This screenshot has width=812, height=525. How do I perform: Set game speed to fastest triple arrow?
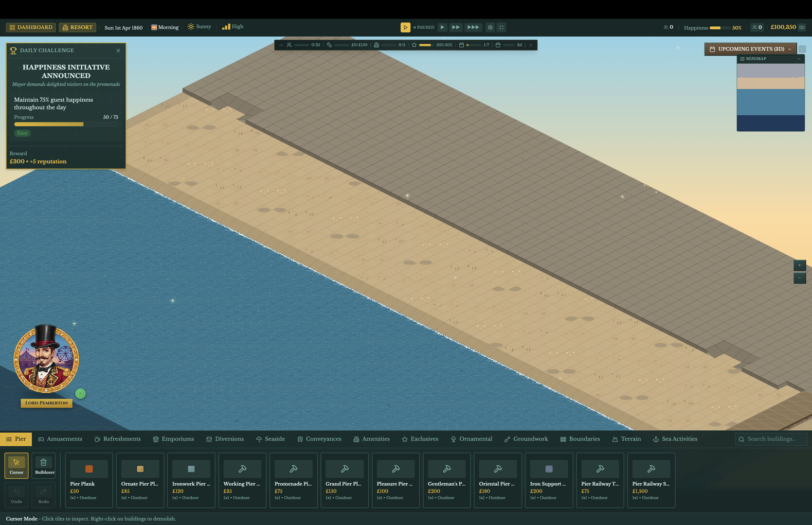click(x=473, y=27)
